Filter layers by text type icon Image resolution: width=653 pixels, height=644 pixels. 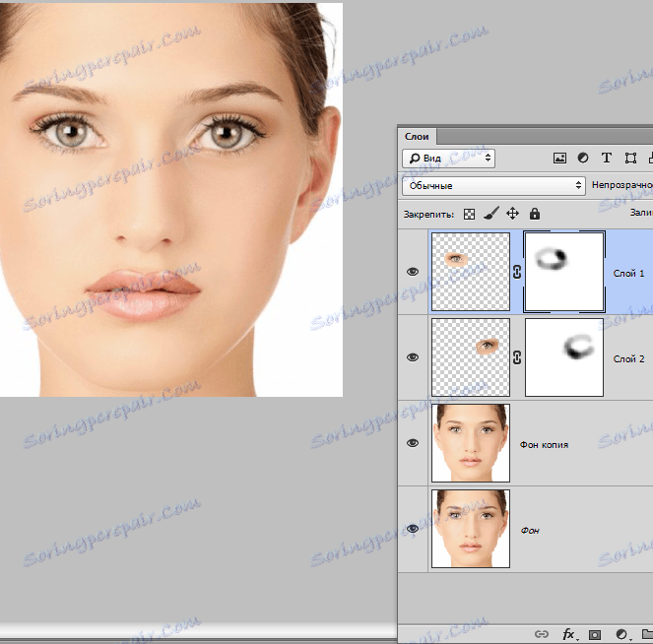click(x=607, y=158)
